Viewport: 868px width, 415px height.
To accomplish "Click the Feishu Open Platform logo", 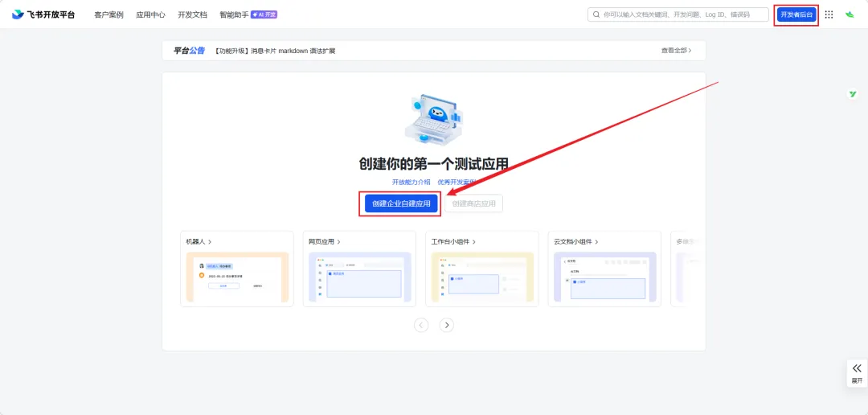I will [x=43, y=14].
